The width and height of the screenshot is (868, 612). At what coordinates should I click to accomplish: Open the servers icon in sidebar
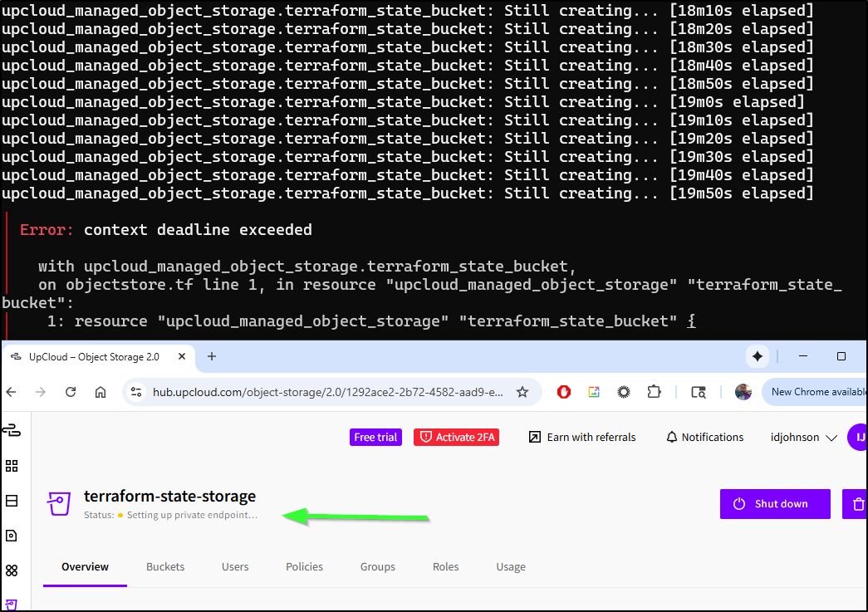[12, 501]
